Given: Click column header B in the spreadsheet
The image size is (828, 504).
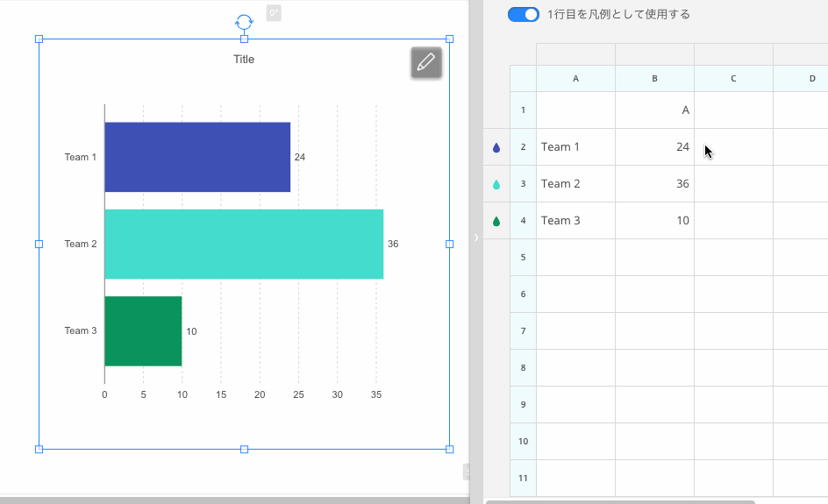Looking at the screenshot, I should click(x=654, y=79).
